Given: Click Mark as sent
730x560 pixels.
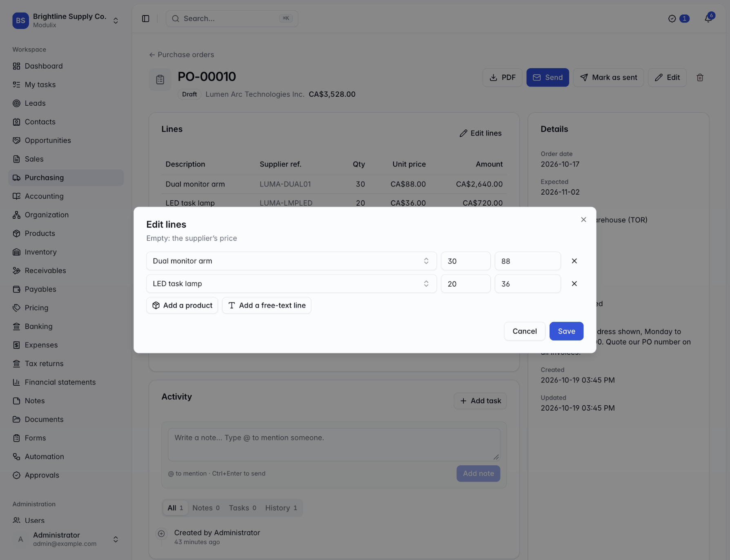Looking at the screenshot, I should point(608,78).
